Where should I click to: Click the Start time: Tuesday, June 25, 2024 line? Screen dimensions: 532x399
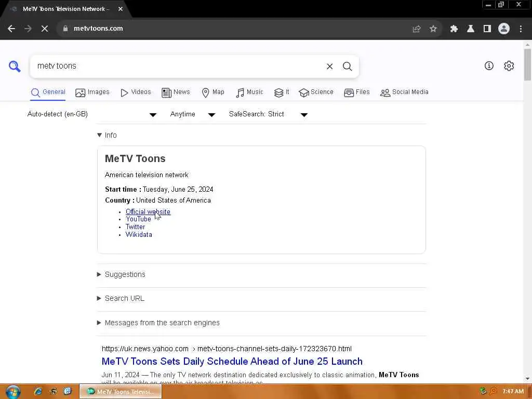[x=159, y=190]
